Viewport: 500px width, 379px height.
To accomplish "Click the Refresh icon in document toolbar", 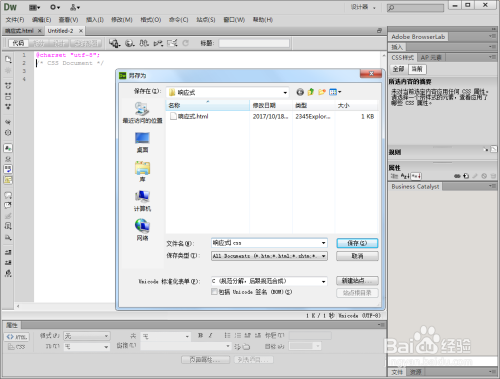I will (x=186, y=43).
